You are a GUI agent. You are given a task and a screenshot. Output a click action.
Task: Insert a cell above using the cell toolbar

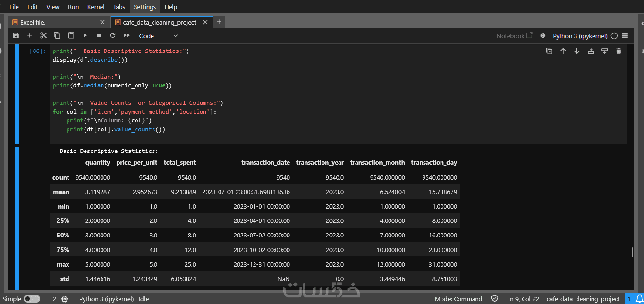[591, 51]
